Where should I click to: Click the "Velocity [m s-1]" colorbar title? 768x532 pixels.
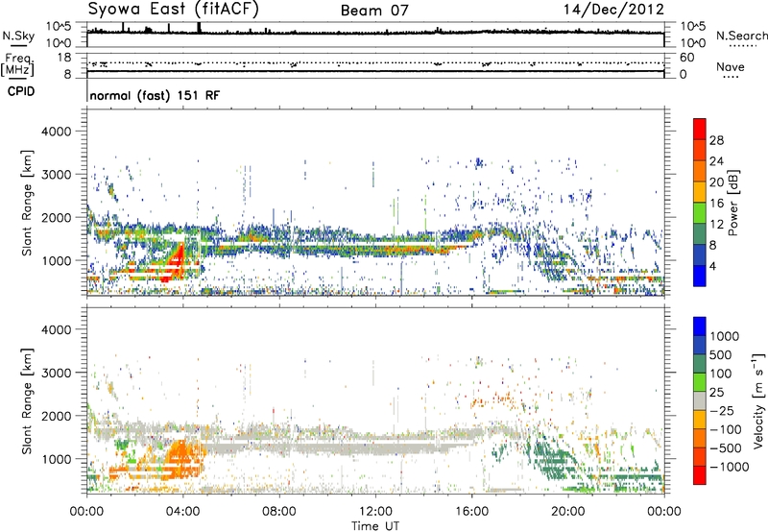pyautogui.click(x=758, y=400)
